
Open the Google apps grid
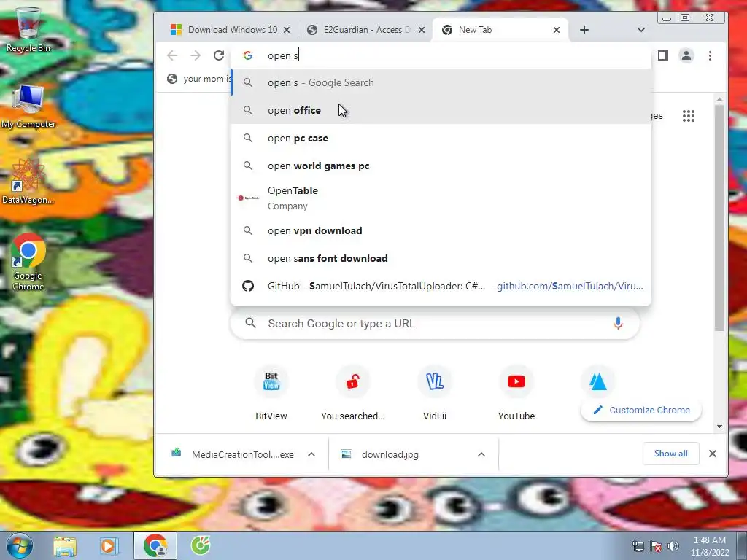tap(689, 116)
